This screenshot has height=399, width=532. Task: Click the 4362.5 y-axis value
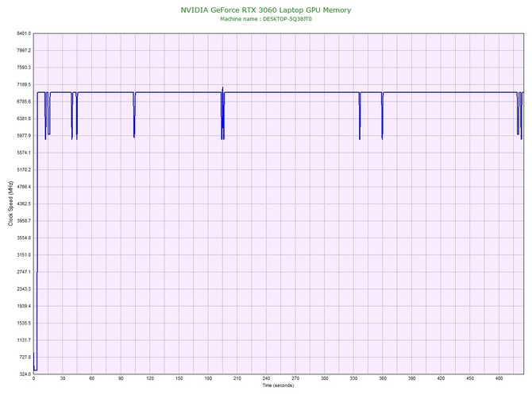point(24,203)
